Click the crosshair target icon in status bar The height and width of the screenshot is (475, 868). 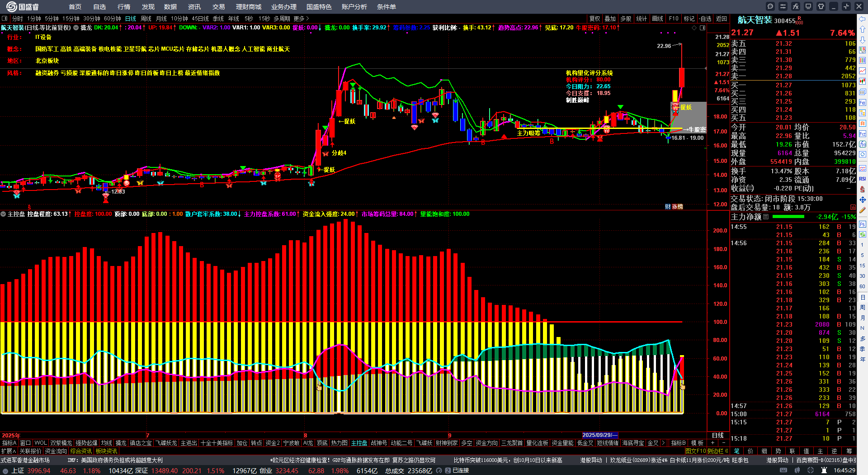tap(811, 470)
